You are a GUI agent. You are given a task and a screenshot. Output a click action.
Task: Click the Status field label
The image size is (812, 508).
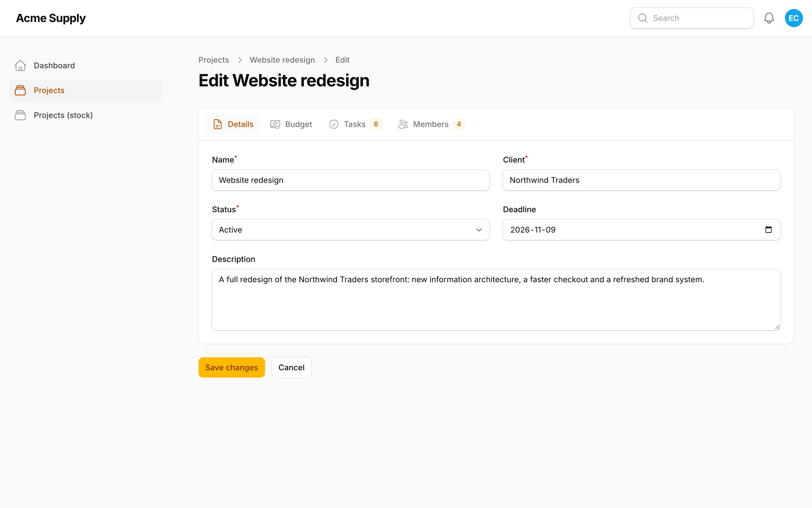tap(224, 210)
